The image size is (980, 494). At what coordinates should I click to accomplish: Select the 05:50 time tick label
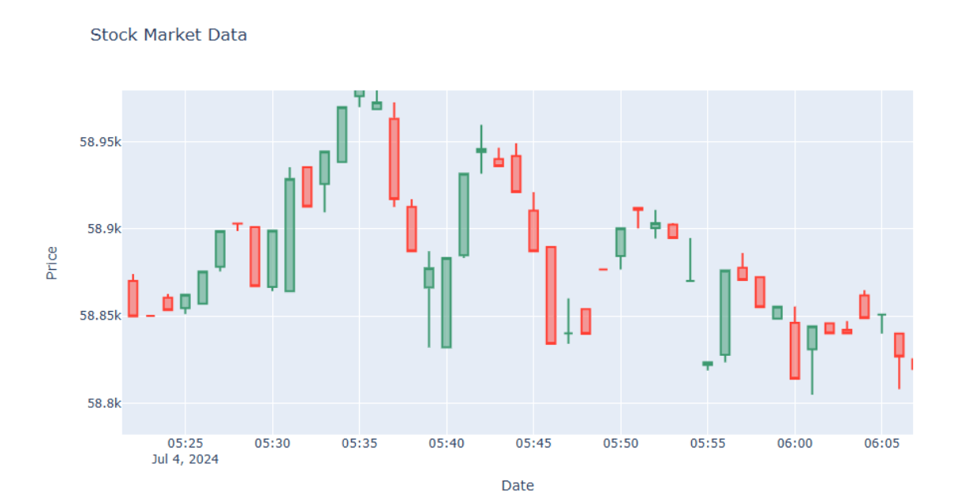[x=620, y=443]
